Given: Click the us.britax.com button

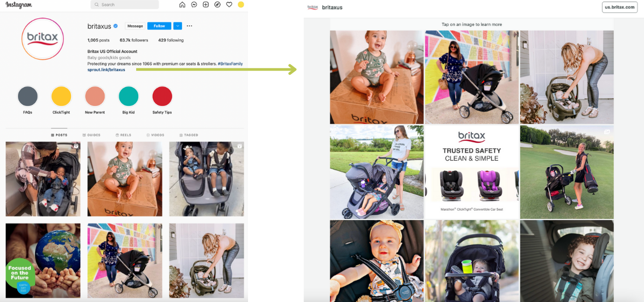Looking at the screenshot, I should tap(620, 7).
